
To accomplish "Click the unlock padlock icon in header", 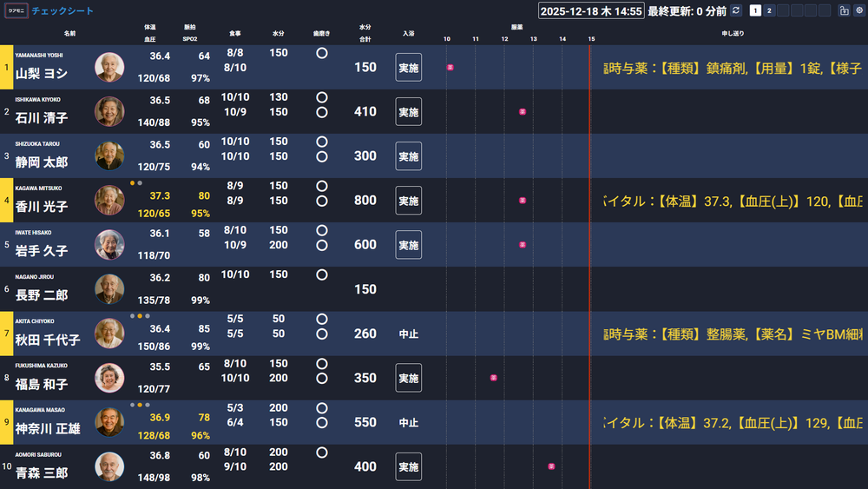I will (x=844, y=10).
